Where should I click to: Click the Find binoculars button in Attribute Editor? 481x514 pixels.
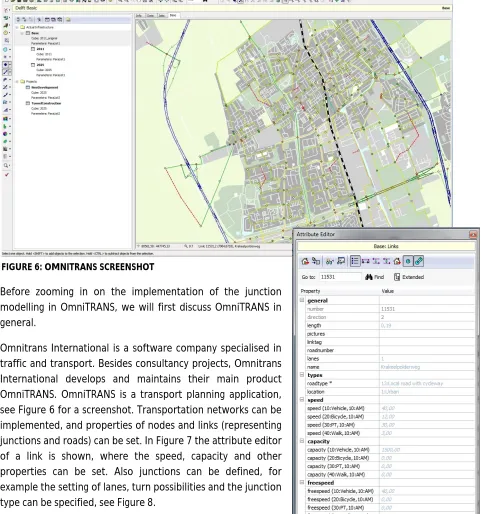[375, 277]
